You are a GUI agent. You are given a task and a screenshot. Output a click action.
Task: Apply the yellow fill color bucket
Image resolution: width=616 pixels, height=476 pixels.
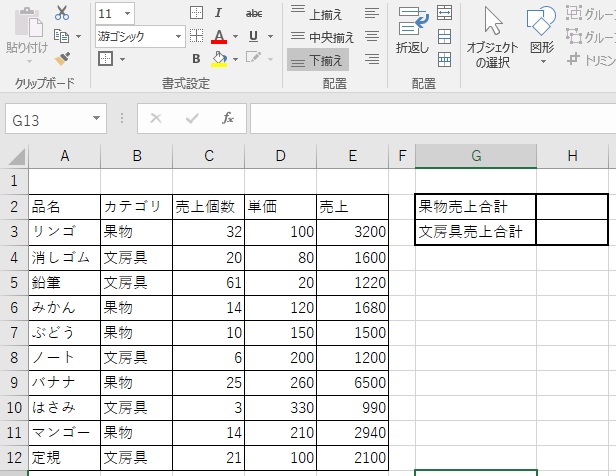[x=219, y=59]
